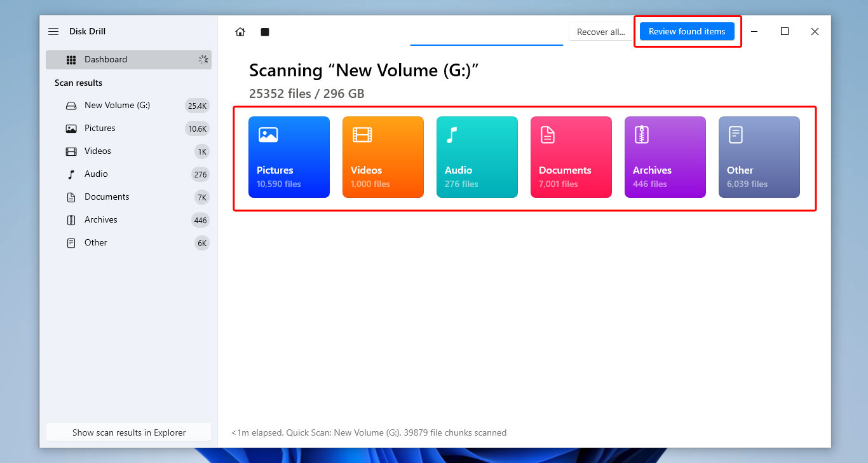Open Archives in the sidebar
Image resolution: width=868 pixels, height=463 pixels.
[128, 220]
